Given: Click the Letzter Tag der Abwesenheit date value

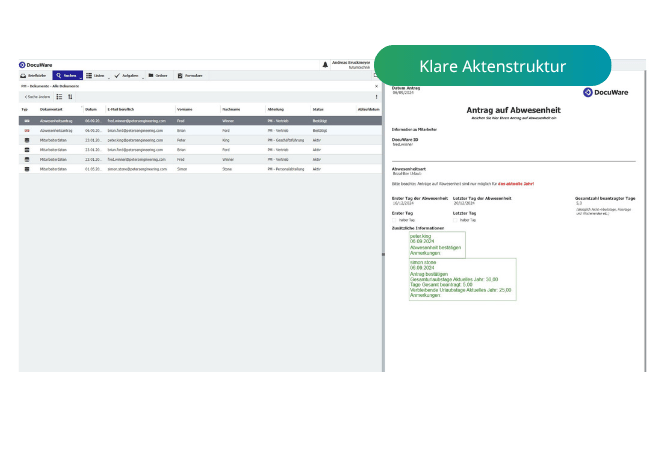Looking at the screenshot, I should point(464,204).
